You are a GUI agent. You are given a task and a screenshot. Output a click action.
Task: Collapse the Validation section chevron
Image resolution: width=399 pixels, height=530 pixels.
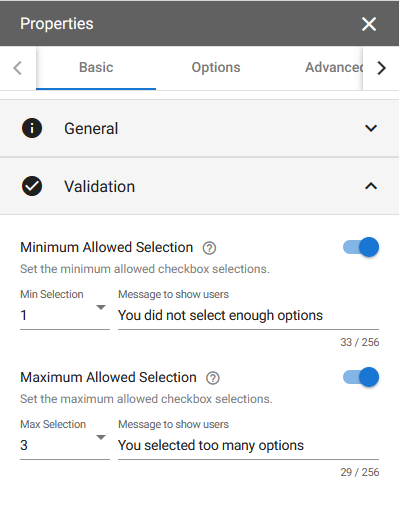(371, 186)
